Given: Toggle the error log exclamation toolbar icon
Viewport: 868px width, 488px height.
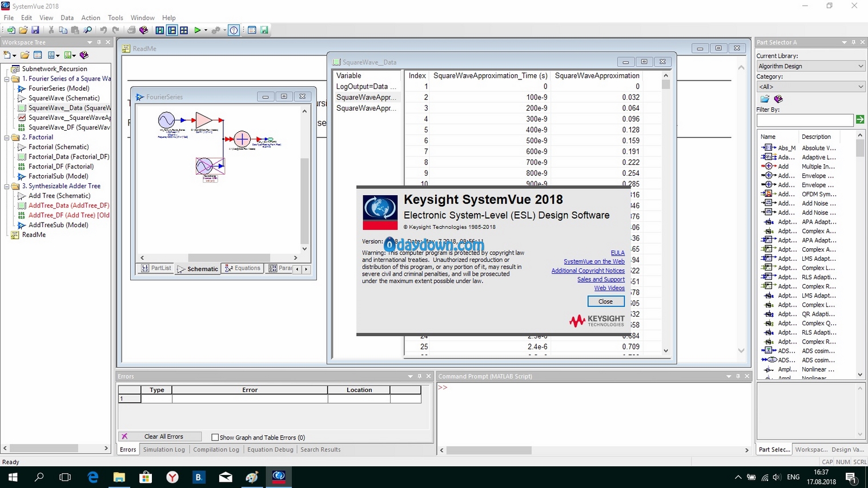Looking at the screenshot, I should 234,30.
